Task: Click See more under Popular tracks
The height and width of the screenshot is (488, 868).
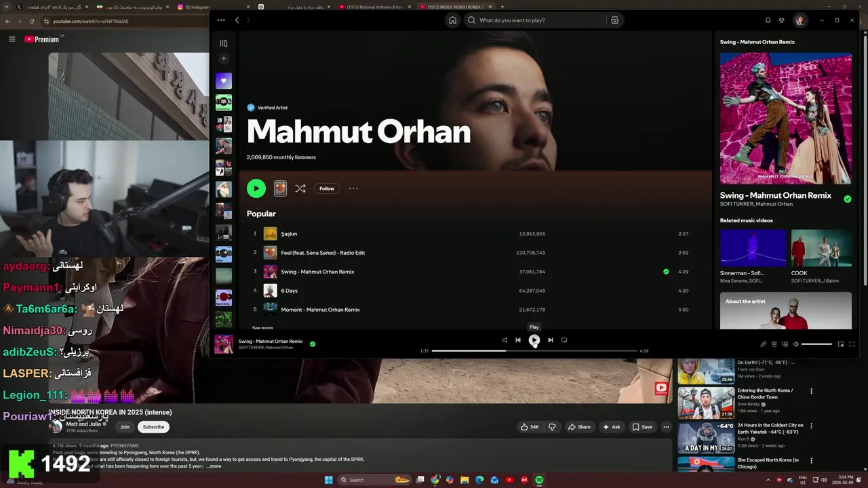Action: 262,328
